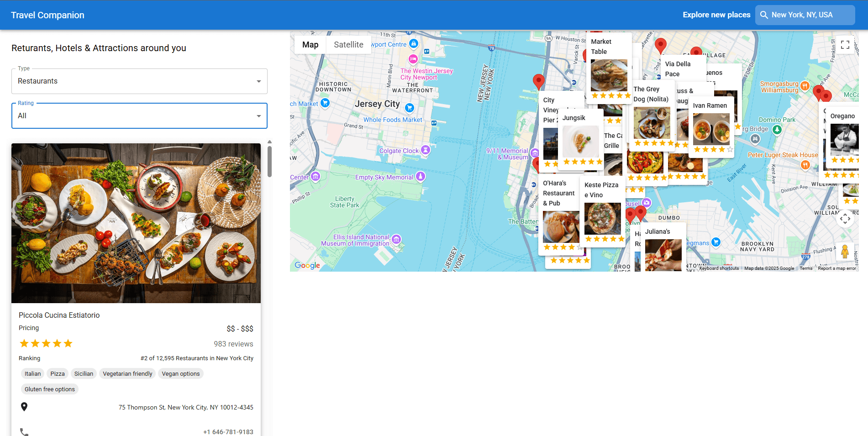Click the Italian cuisine chip
The height and width of the screenshot is (436, 868).
(33, 373)
